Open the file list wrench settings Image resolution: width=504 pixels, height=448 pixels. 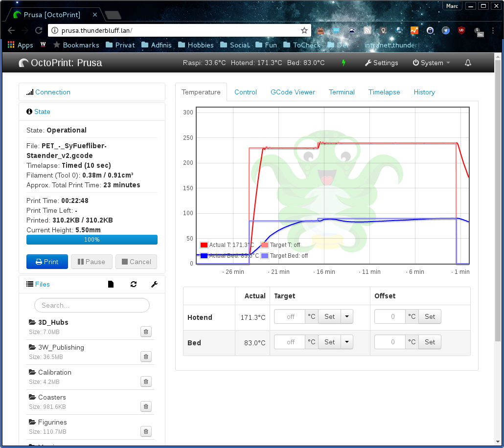[x=154, y=284]
